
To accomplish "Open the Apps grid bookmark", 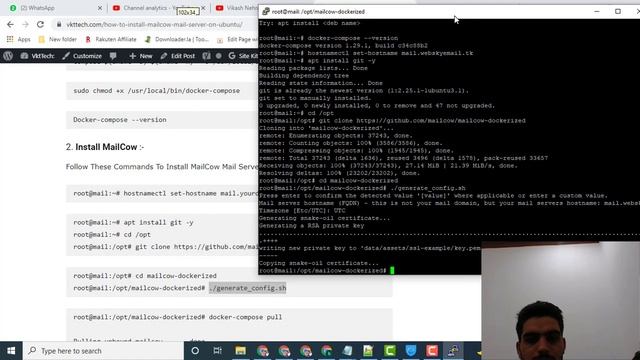I will (19, 39).
